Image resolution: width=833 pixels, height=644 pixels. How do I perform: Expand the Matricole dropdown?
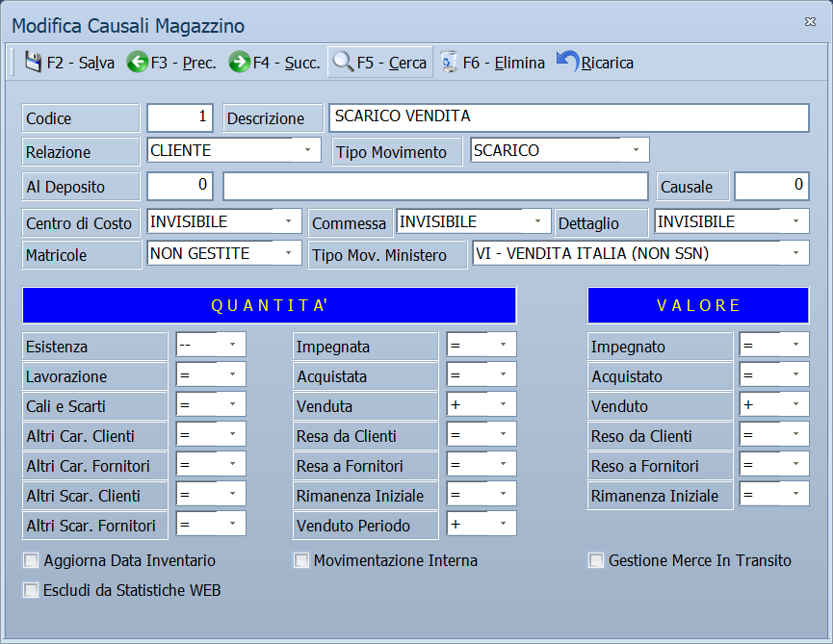(x=289, y=253)
